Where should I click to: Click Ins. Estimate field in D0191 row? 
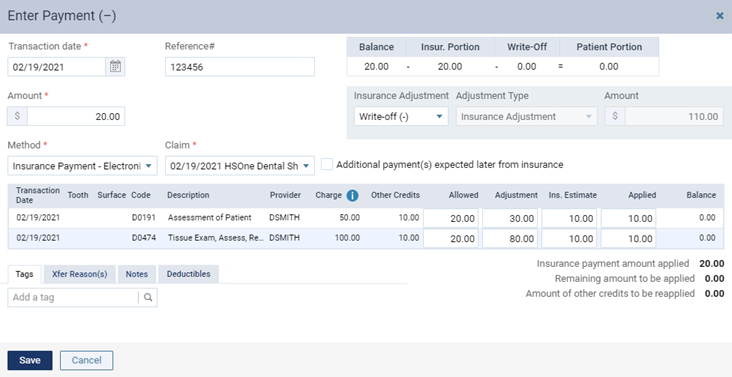569,218
